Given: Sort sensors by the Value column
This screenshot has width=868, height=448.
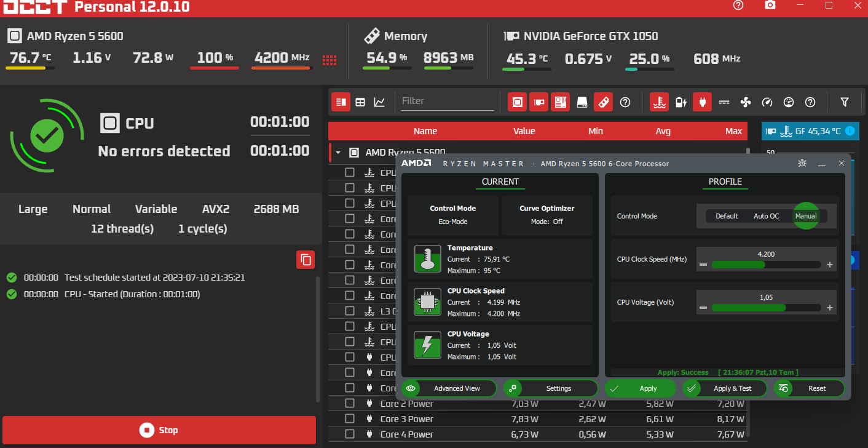Looking at the screenshot, I should point(524,131).
